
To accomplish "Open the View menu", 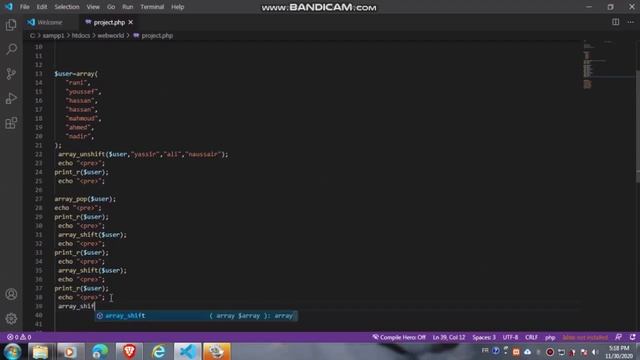I will tap(93, 7).
